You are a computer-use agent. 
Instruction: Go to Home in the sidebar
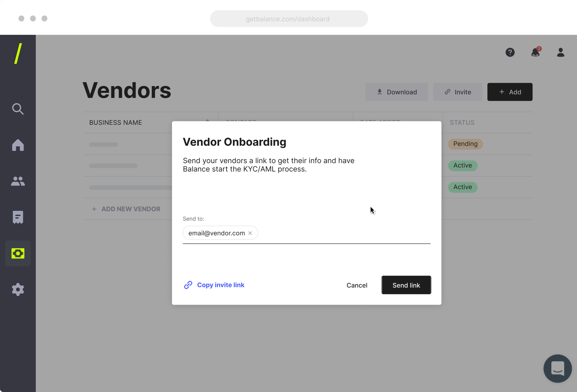coord(18,145)
